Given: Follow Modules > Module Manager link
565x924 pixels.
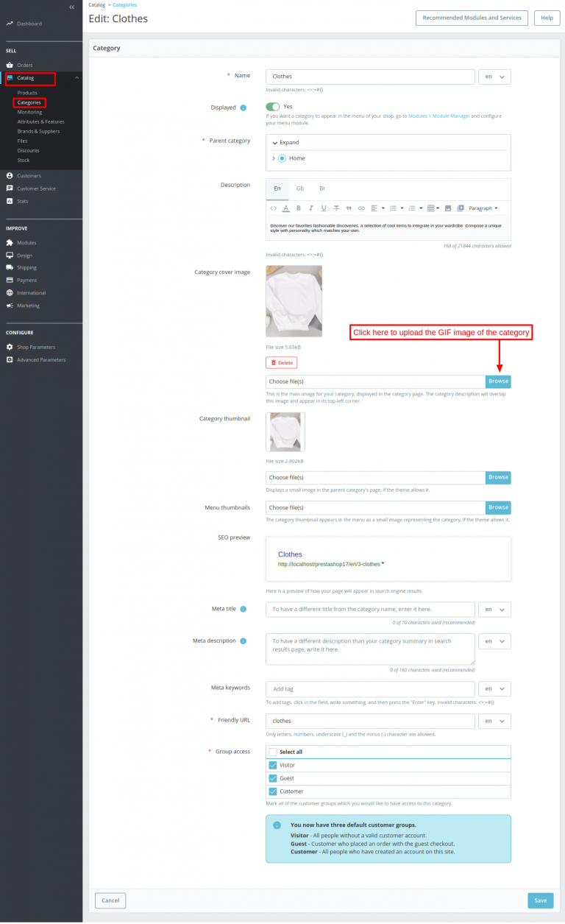Looking at the screenshot, I should 440,116.
